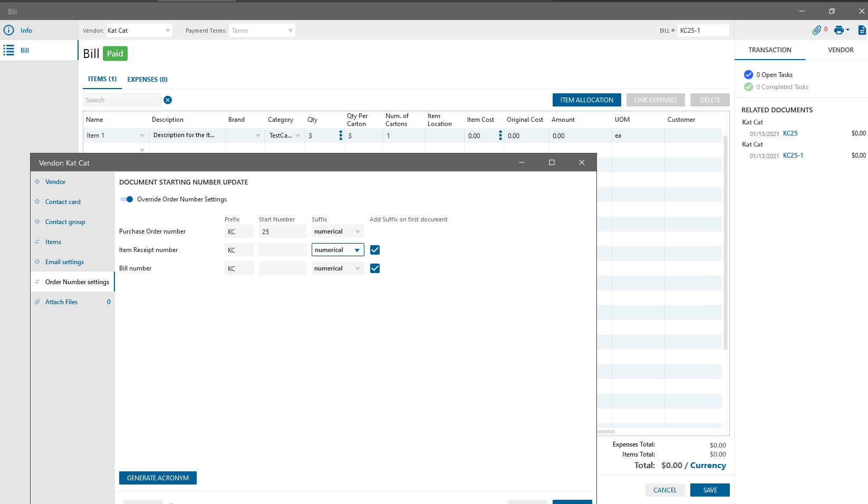Open Email settings in vendor sidebar
The height and width of the screenshot is (504, 868).
pos(64,262)
